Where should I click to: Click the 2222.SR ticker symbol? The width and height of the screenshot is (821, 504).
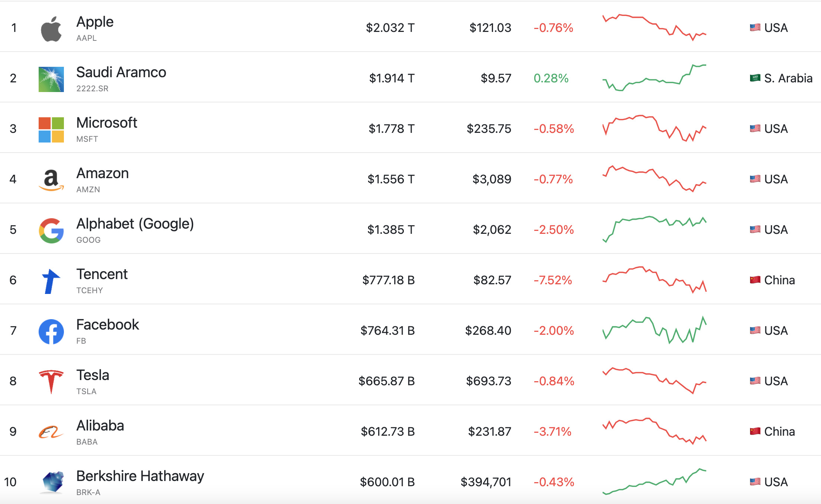tap(93, 89)
